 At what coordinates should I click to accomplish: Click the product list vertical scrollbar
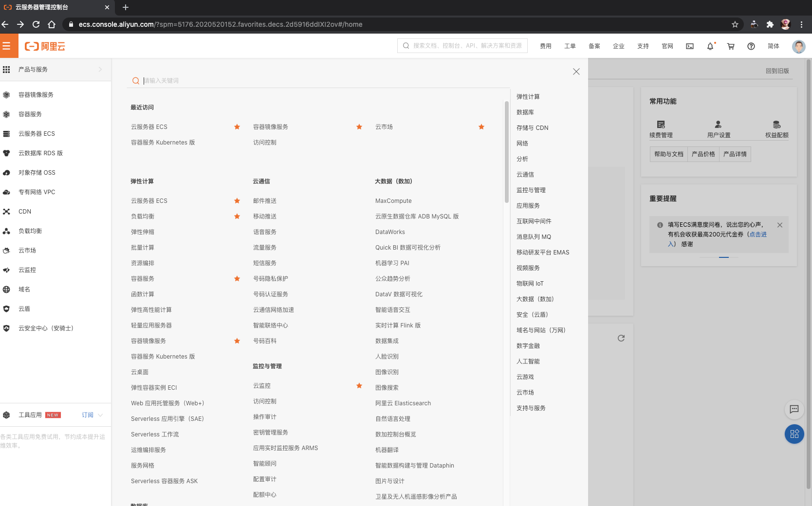[x=507, y=152]
